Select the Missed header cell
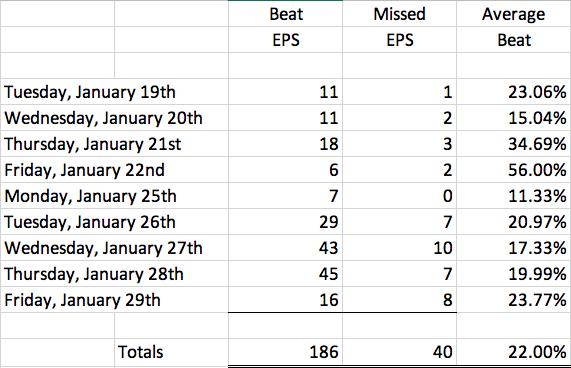This screenshot has width=571, height=368. 399,13
